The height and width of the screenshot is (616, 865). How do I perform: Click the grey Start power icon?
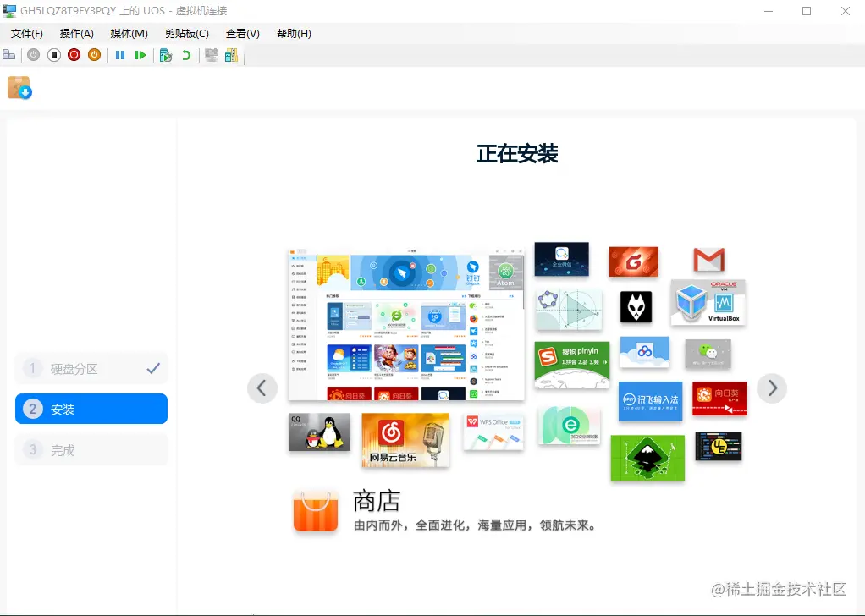coord(34,55)
